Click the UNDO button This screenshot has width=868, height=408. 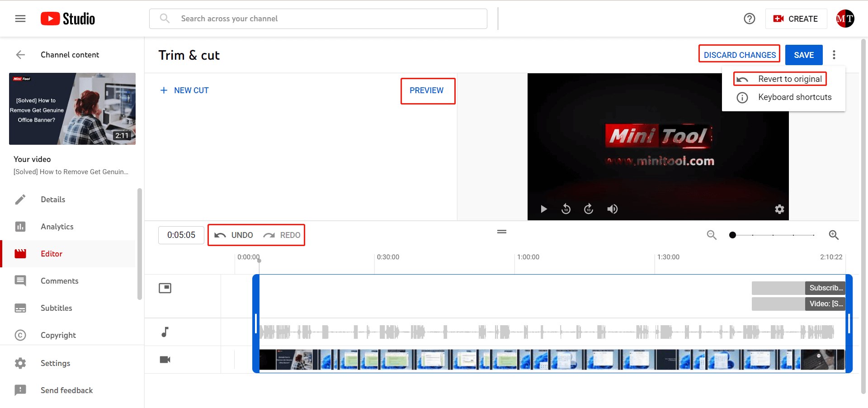click(x=234, y=235)
